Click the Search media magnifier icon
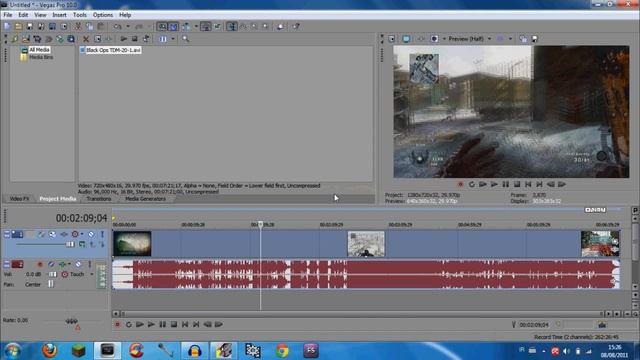The height and width of the screenshot is (360, 640). [186, 39]
